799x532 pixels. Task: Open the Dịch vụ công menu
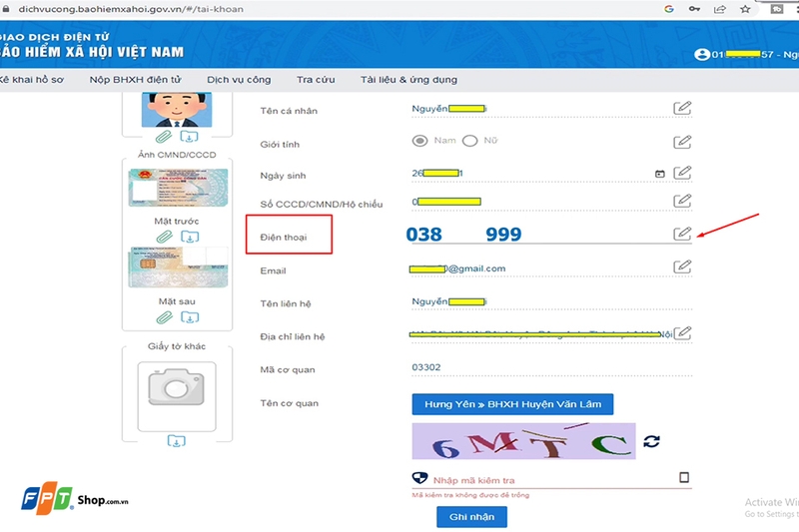pyautogui.click(x=239, y=80)
